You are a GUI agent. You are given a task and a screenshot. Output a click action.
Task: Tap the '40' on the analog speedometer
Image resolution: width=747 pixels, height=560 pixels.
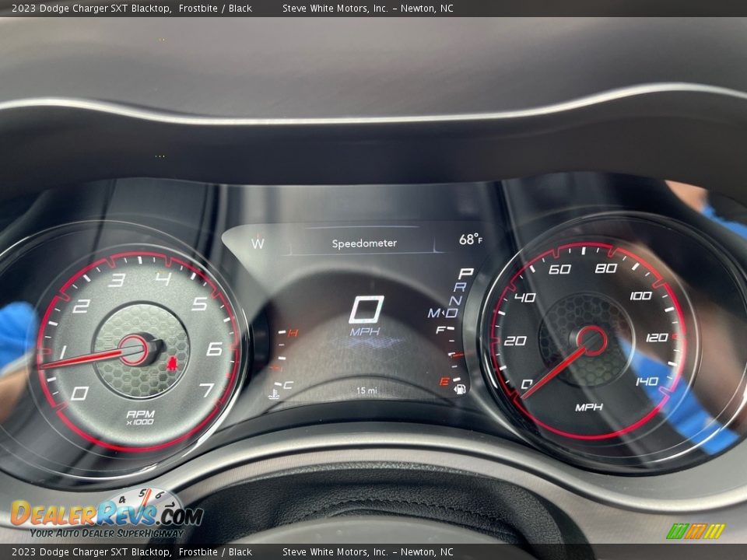tap(524, 298)
